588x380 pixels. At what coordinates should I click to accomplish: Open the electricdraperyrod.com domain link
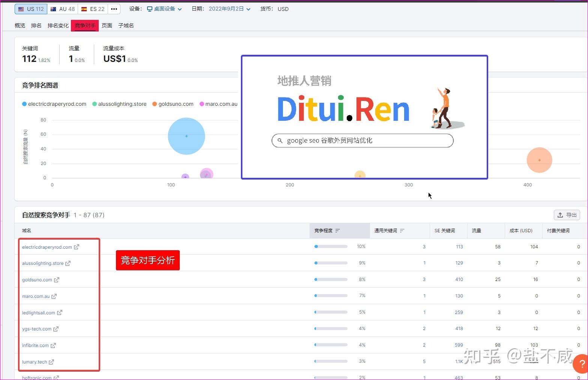pyautogui.click(x=47, y=247)
